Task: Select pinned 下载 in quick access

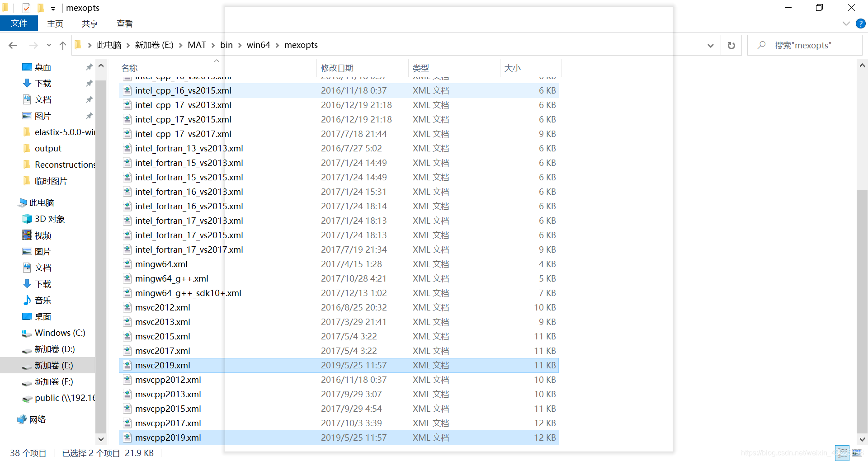Action: click(43, 83)
